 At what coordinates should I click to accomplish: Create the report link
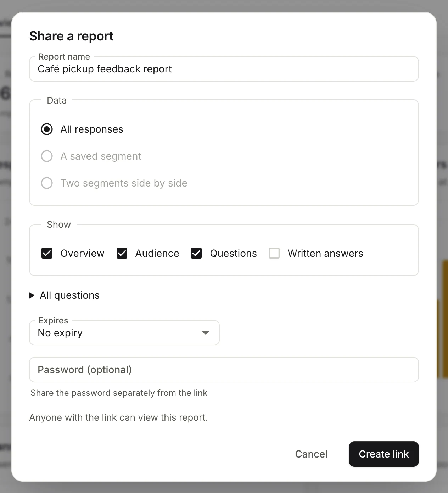click(384, 454)
